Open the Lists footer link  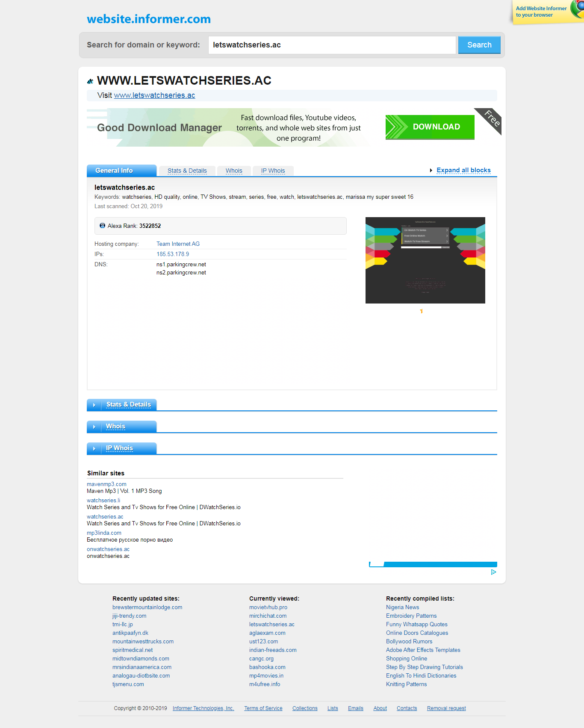pos(333,708)
